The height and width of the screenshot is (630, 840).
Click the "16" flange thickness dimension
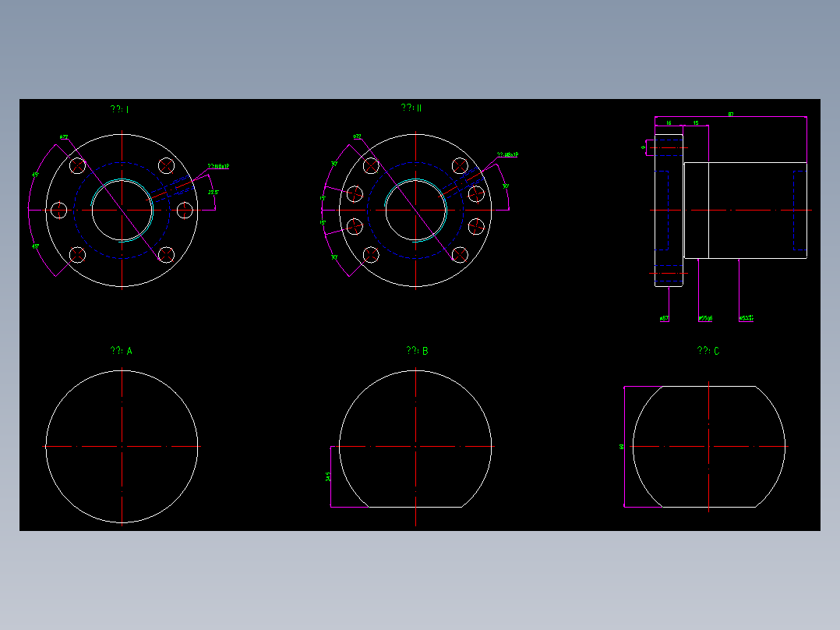point(669,122)
